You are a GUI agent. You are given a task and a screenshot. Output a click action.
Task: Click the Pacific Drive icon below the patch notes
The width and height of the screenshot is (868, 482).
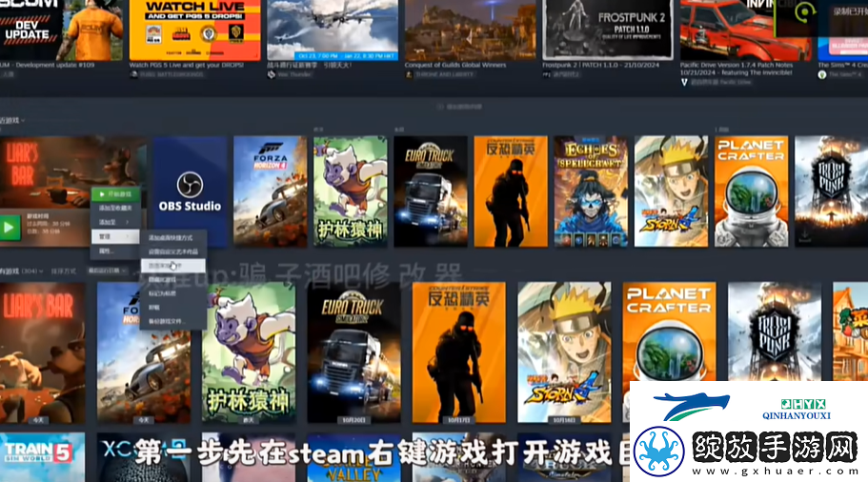tap(684, 82)
